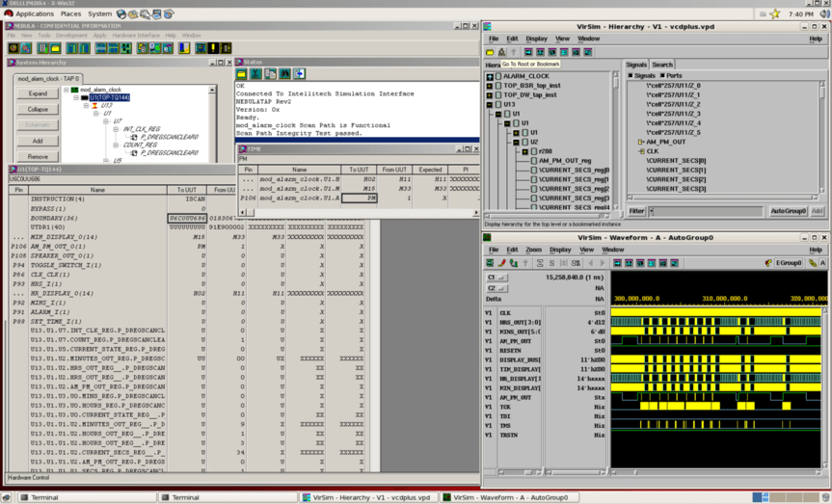Click the TCK signal name in Waveform

click(505, 407)
